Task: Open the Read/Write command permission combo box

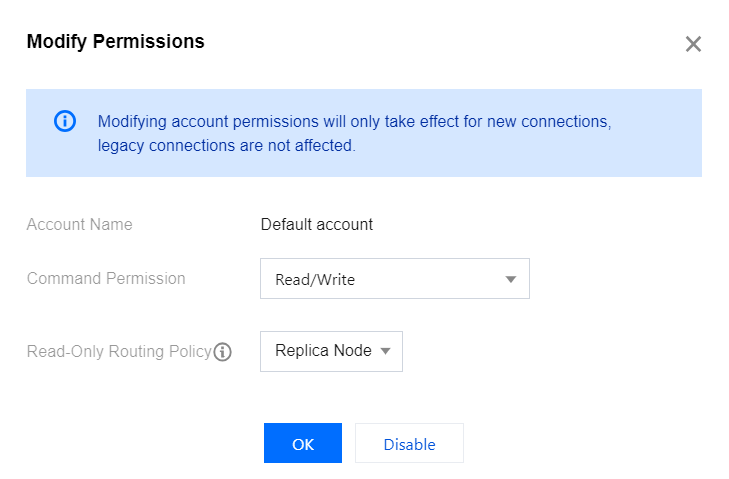Action: (395, 279)
